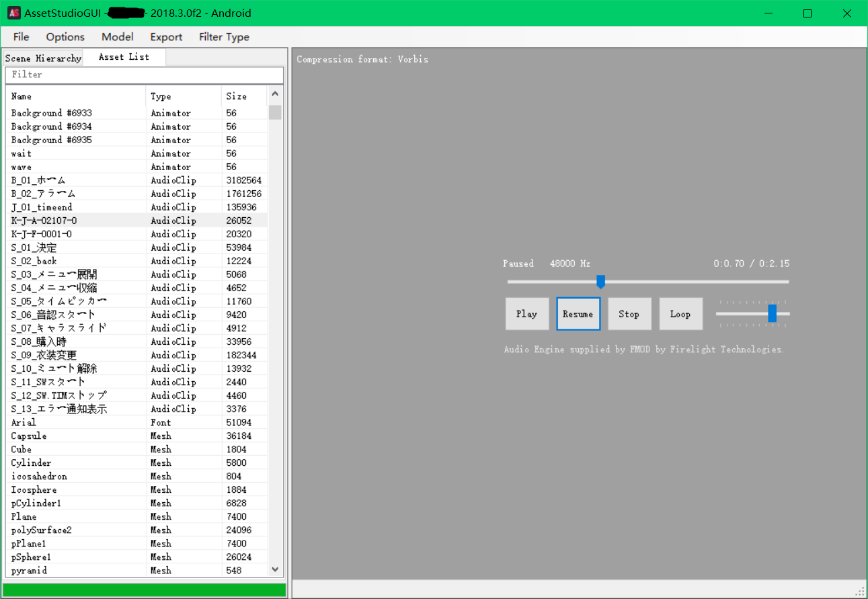Sort assets by the Type column header
Image resolution: width=868 pixels, height=599 pixels.
point(183,96)
